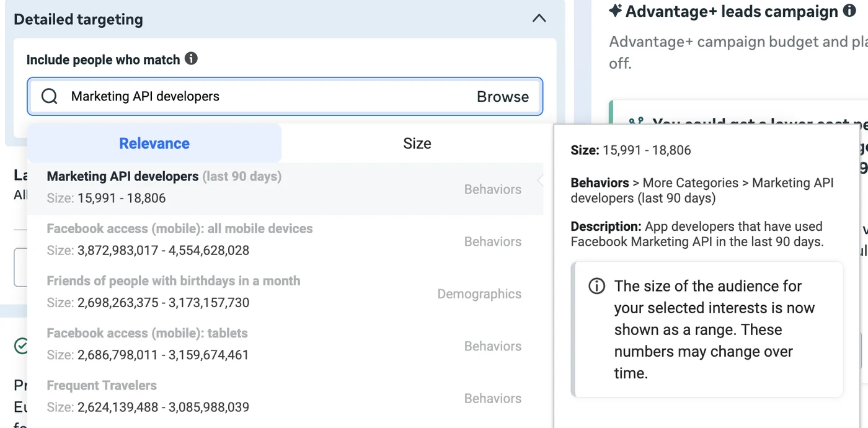The height and width of the screenshot is (428, 868).
Task: Select Marketing API developers (last 90 days) result
Action: pyautogui.click(x=286, y=189)
